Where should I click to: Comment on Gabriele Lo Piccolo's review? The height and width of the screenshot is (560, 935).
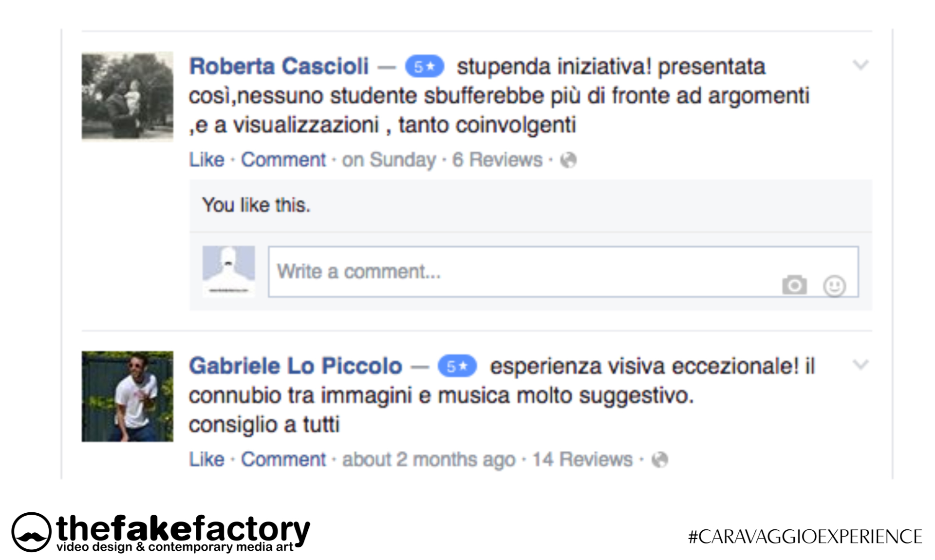click(283, 459)
